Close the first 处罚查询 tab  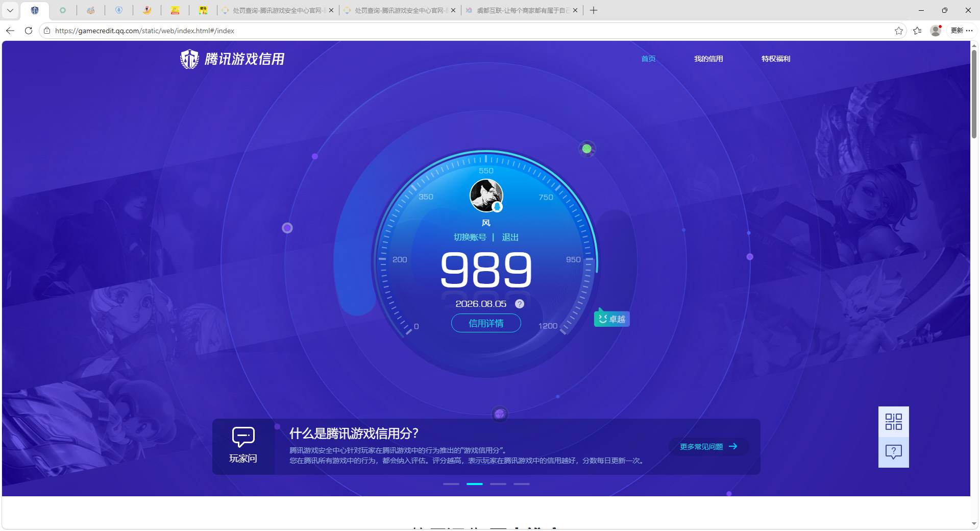pos(331,10)
